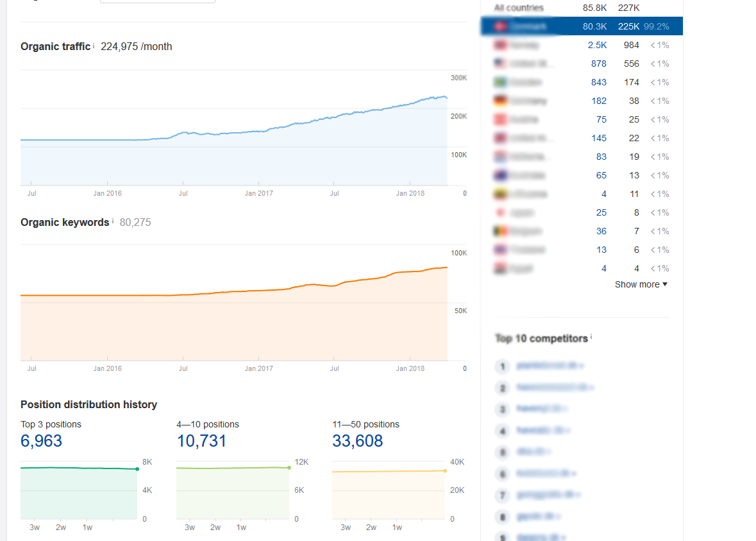Image resolution: width=756 pixels, height=541 pixels.
Task: Click the Japan flag in the country list
Action: coord(501,212)
